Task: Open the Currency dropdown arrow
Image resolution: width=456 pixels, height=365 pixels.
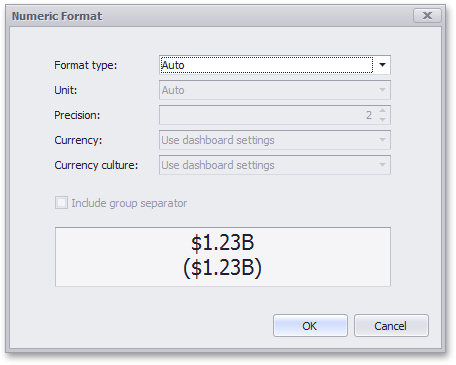Action: point(382,140)
